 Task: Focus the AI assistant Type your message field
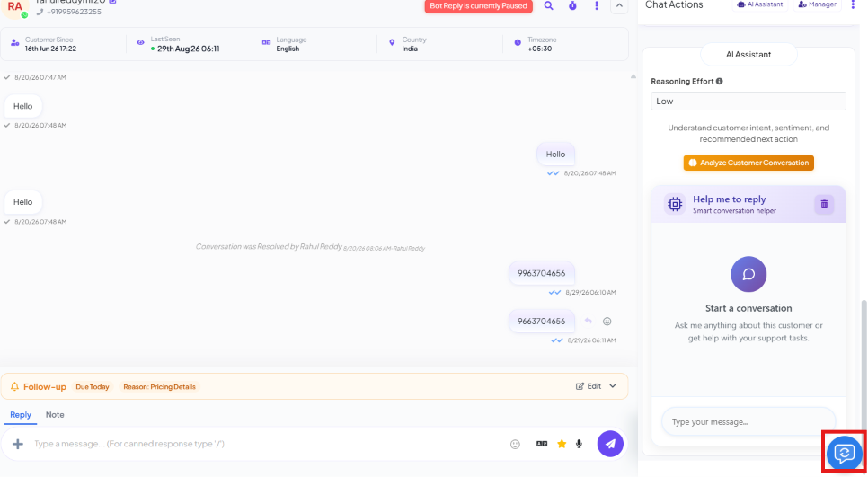(x=748, y=421)
